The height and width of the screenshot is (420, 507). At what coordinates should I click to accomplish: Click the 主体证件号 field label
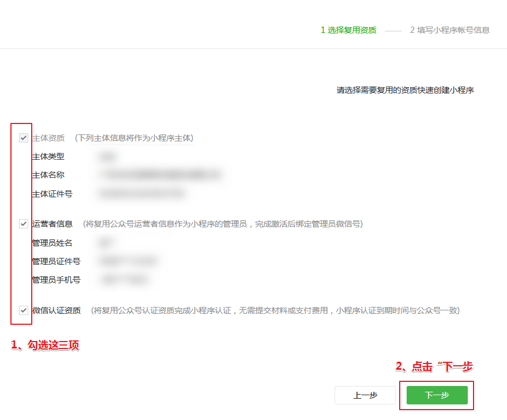pos(52,194)
